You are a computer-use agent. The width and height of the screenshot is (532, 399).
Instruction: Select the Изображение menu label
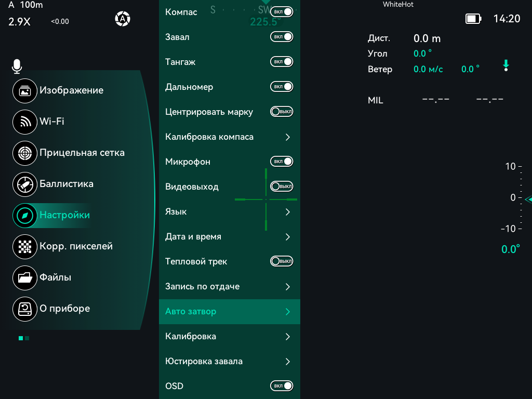(72, 90)
